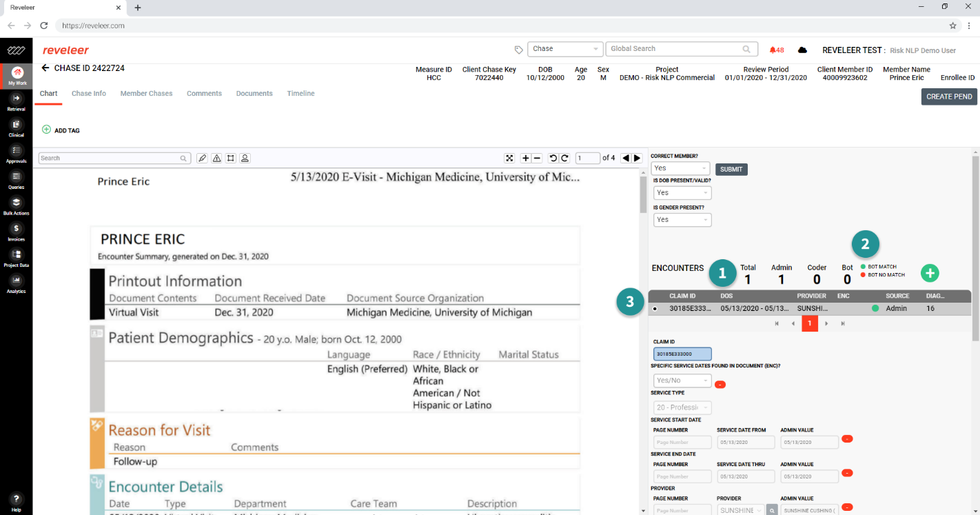
Task: Click the notification bell showing 48
Action: 777,50
